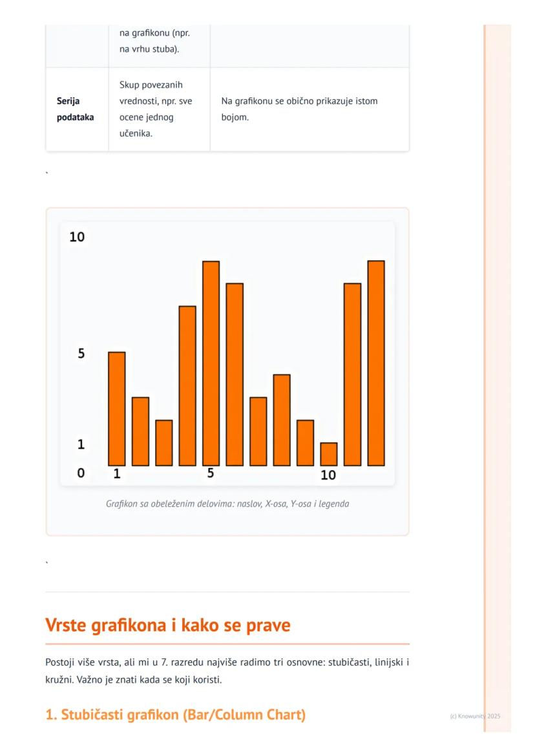
Task: Click the "Na grafikonu se obično prikazuje" cell
Action: [299, 109]
